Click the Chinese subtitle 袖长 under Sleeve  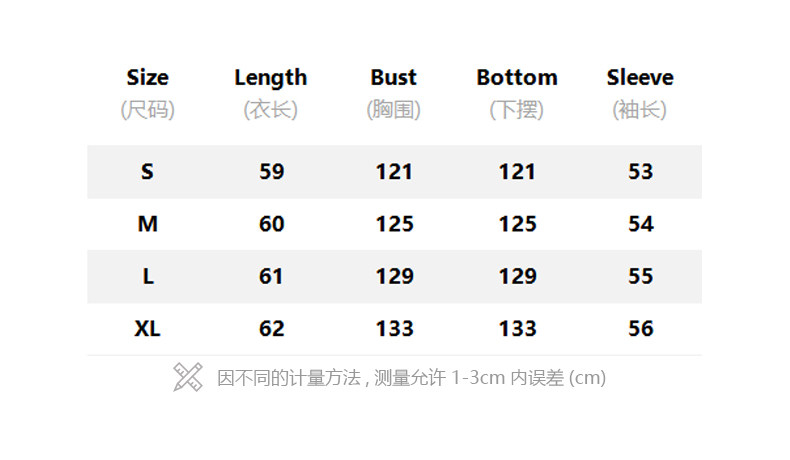(x=640, y=110)
